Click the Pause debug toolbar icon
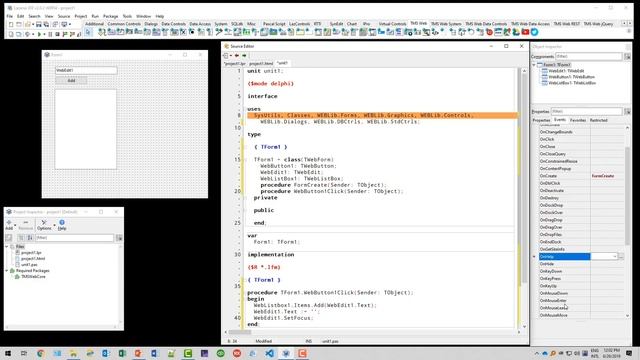 point(50,34)
